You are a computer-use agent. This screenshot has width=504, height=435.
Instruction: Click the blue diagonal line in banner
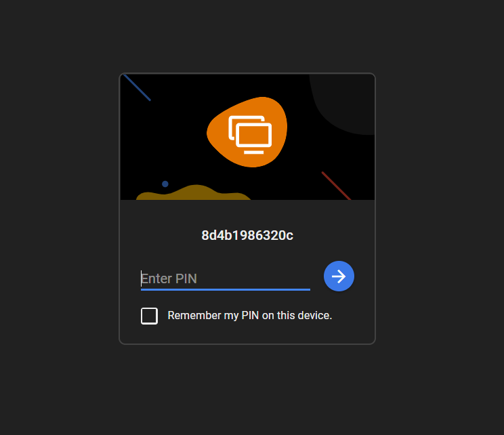[137, 87]
